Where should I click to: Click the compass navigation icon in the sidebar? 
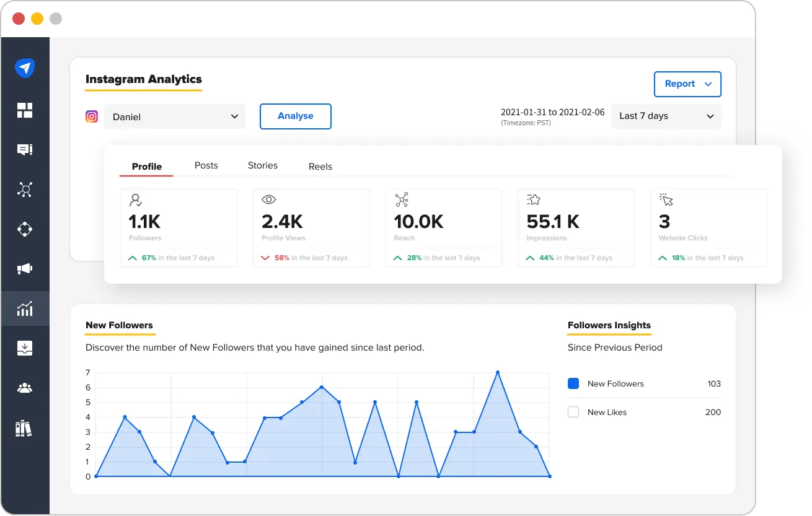click(25, 229)
